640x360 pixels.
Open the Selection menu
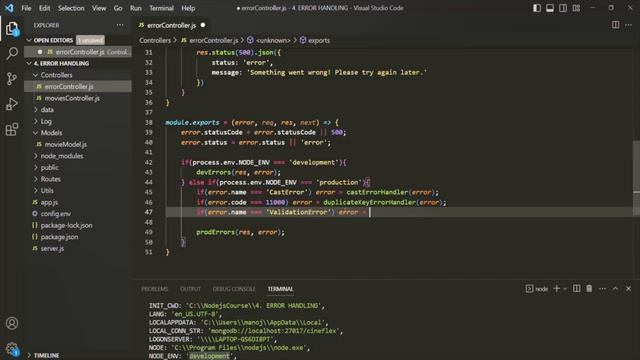[x=71, y=8]
